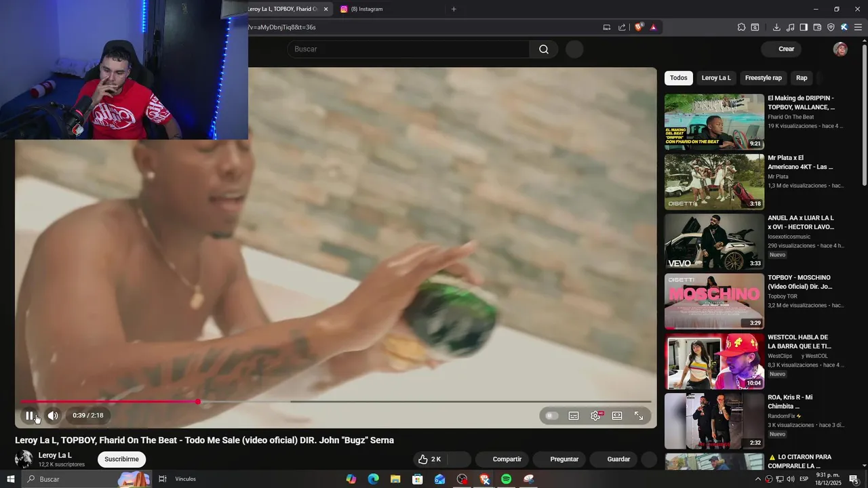The width and height of the screenshot is (868, 488).
Task: Toggle subtitles with the captions icon
Action: pos(574,415)
